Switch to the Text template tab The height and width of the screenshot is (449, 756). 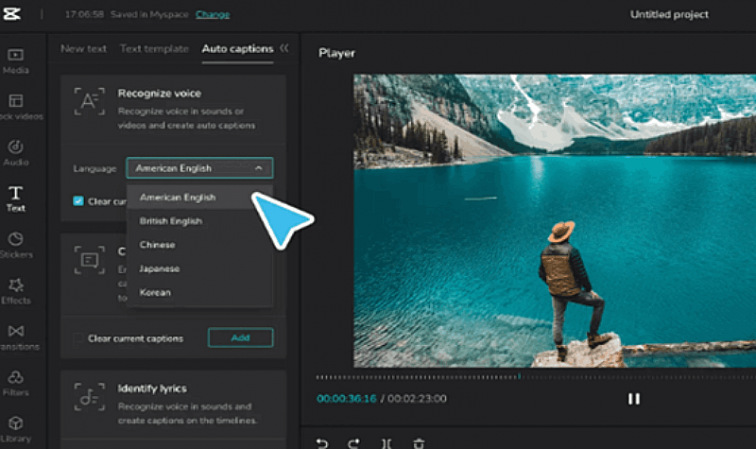tap(154, 48)
